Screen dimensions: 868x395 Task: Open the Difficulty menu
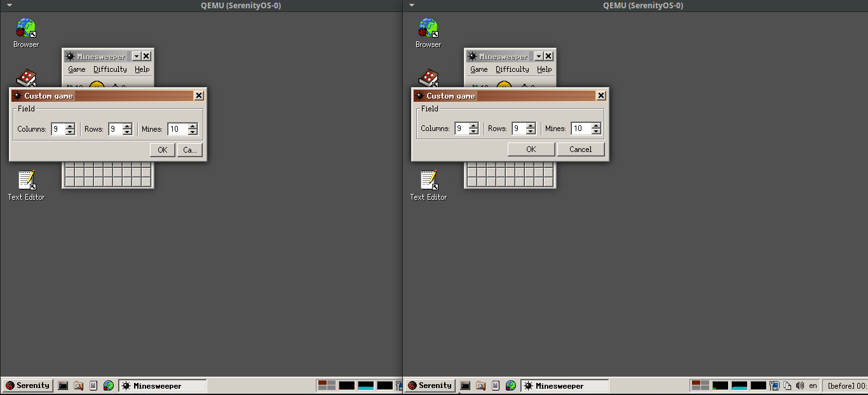(x=512, y=69)
